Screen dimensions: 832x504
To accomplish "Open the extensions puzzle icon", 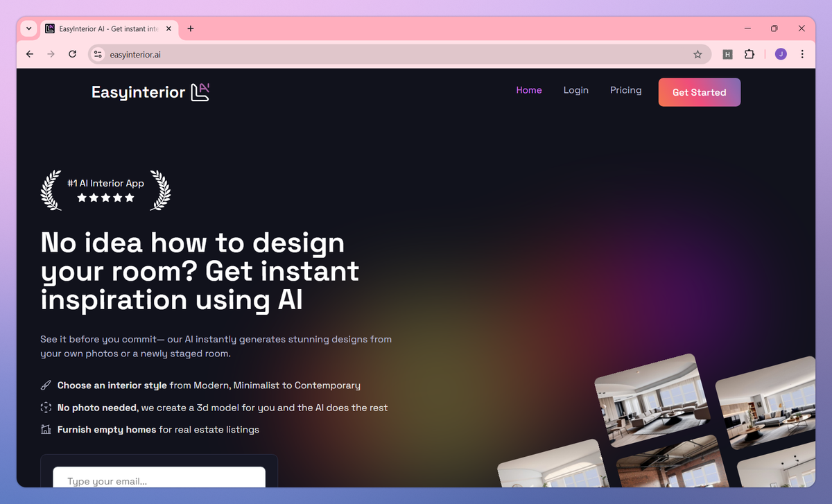I will tap(749, 54).
